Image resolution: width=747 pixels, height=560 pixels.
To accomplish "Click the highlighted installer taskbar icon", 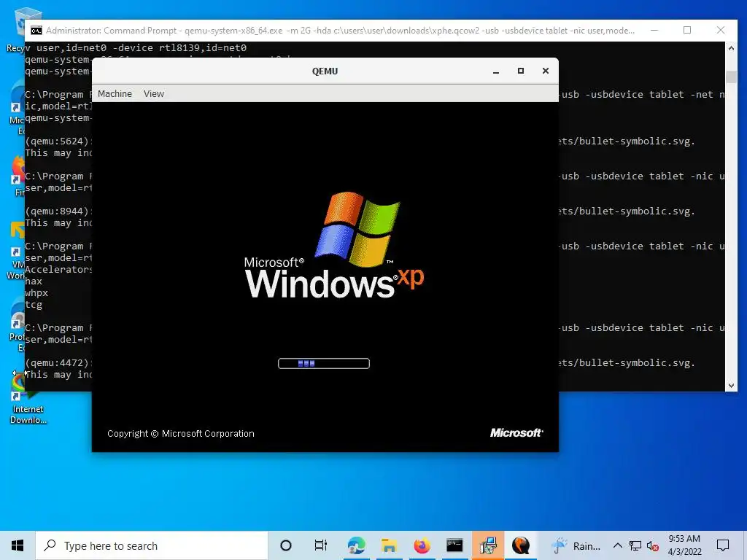I will click(488, 545).
